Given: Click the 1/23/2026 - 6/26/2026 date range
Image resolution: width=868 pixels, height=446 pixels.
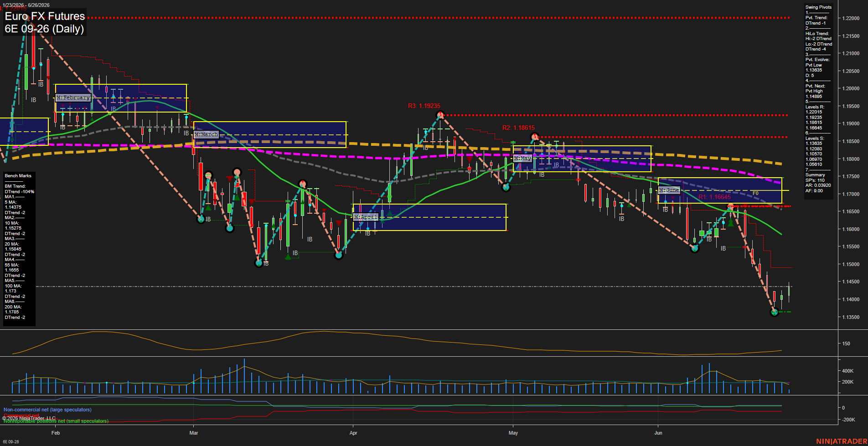Looking at the screenshot, I should click(x=26, y=5).
